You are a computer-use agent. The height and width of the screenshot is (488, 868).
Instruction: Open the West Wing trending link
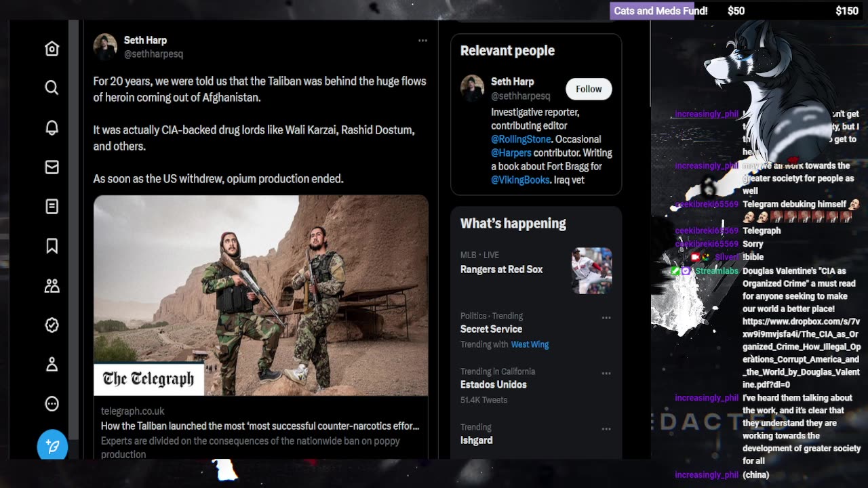[530, 344]
